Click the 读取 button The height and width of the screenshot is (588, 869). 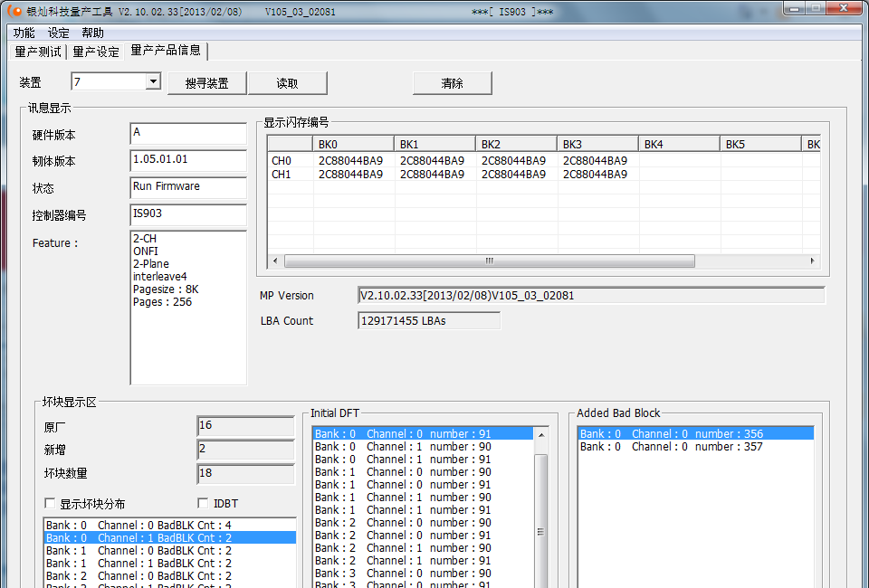click(287, 83)
